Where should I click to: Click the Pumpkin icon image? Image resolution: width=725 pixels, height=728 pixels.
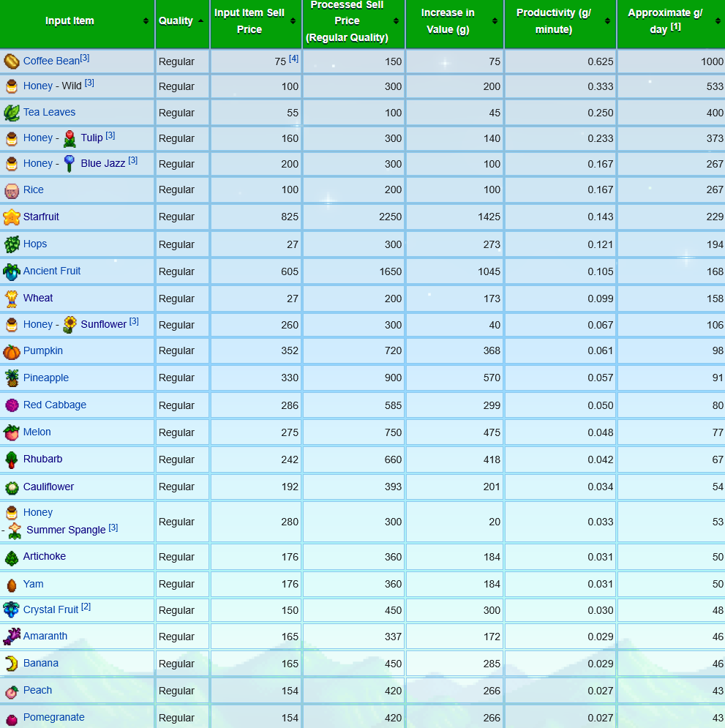pos(11,351)
